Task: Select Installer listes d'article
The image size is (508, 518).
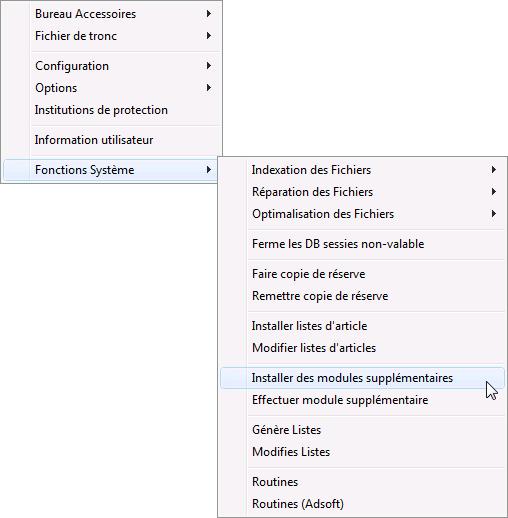Action: tap(362, 326)
